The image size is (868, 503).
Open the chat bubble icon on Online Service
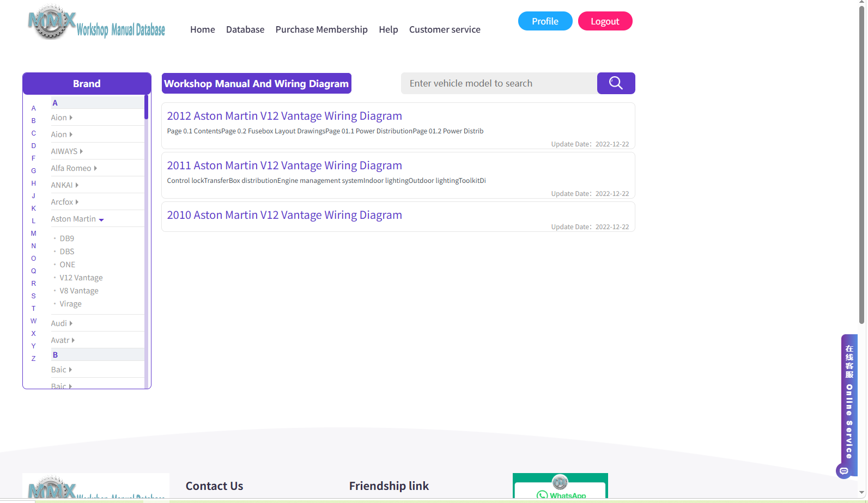pyautogui.click(x=844, y=471)
